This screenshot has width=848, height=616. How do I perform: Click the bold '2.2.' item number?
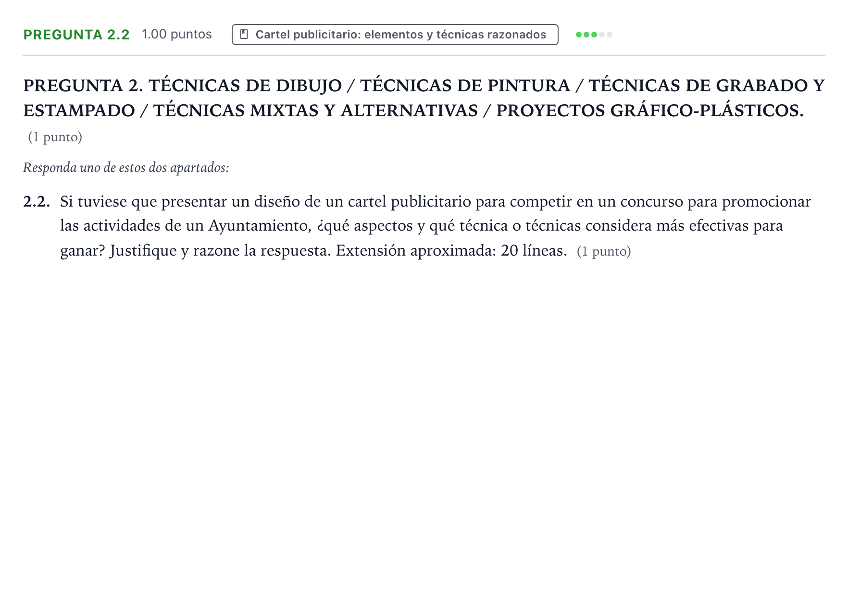pos(37,202)
